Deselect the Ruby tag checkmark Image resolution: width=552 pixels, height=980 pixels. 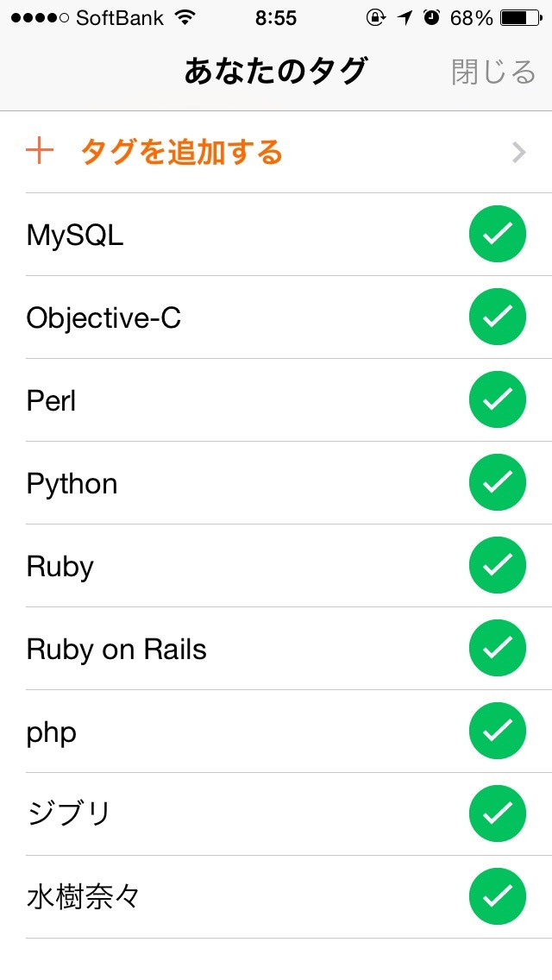(498, 565)
